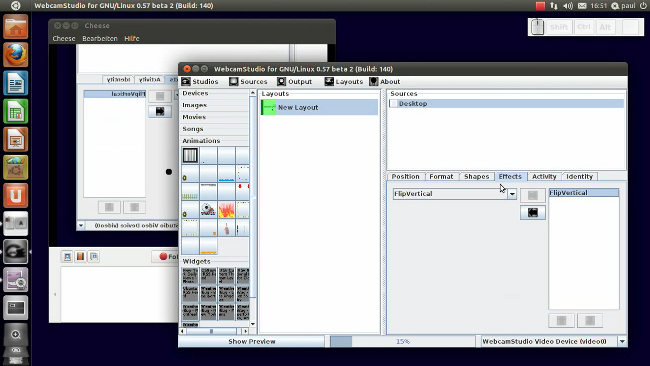Click the red take-photo button in Cheese
650x366 pixels.
pyautogui.click(x=165, y=257)
